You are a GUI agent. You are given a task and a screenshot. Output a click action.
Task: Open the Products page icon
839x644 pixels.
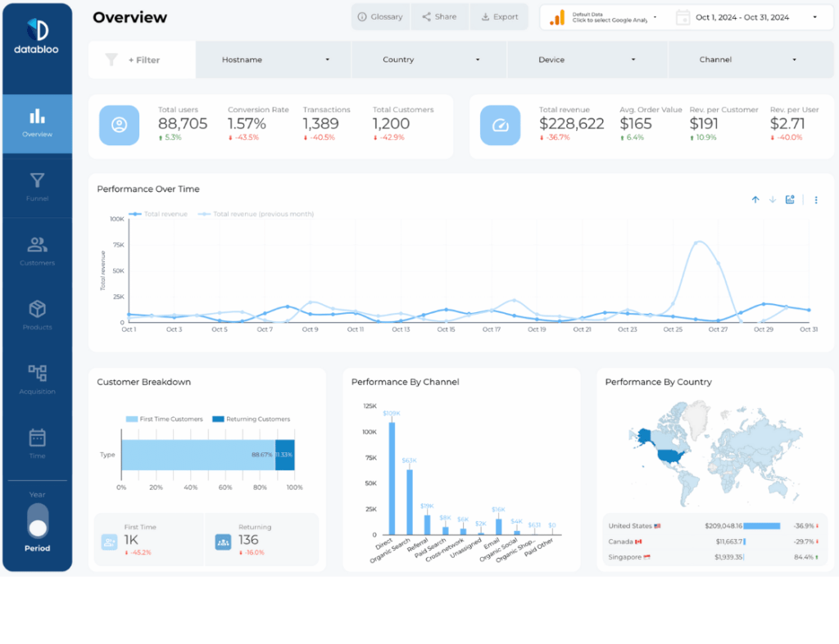point(37,310)
